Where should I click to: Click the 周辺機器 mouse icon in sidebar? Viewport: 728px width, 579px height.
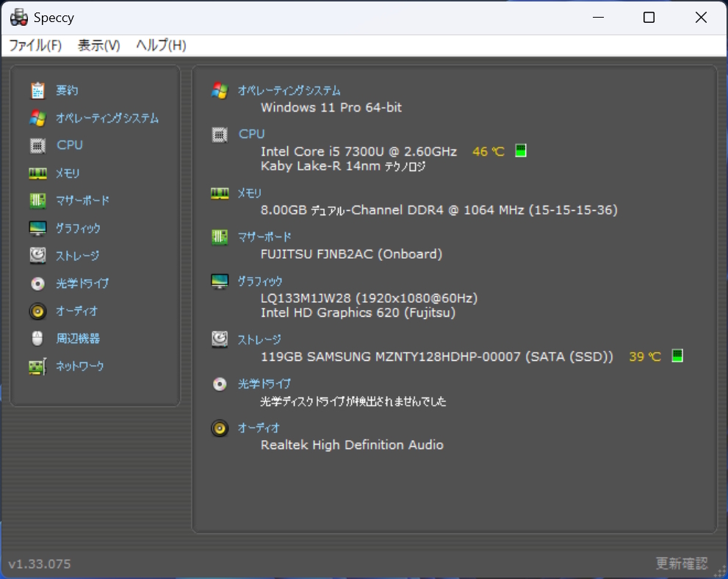[37, 339]
